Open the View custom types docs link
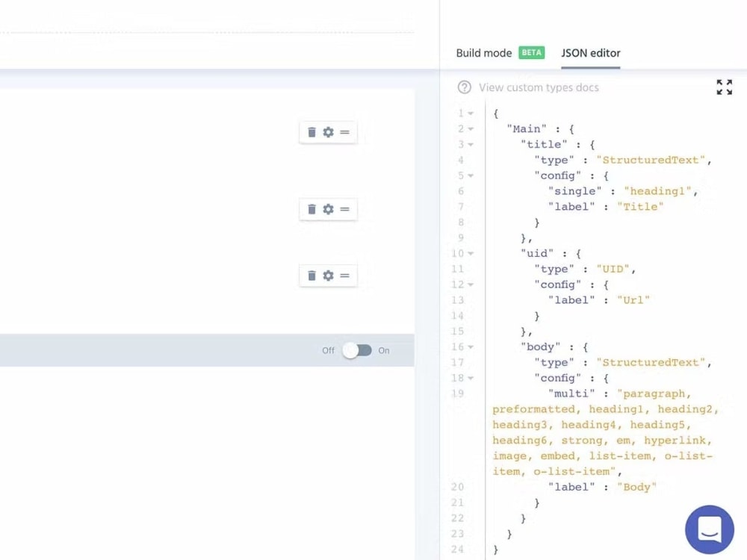Viewport: 747px width, 560px height. click(x=539, y=87)
